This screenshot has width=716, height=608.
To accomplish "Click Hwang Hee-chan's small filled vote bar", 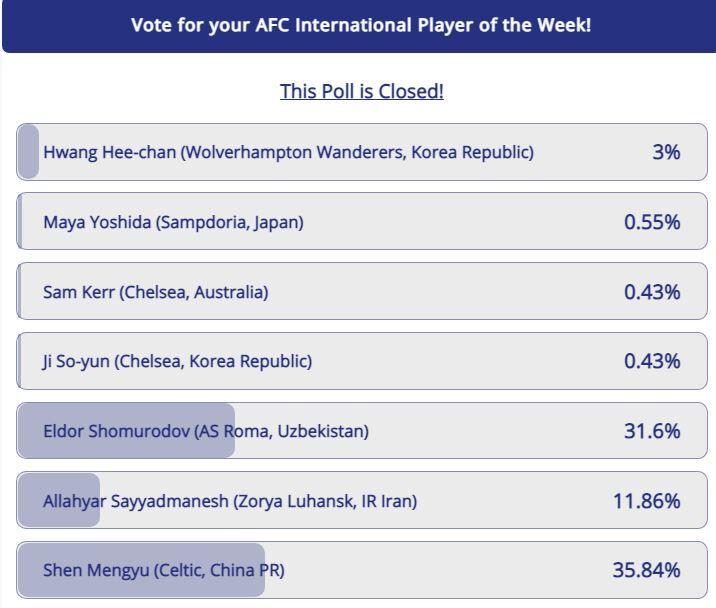I will (x=28, y=152).
